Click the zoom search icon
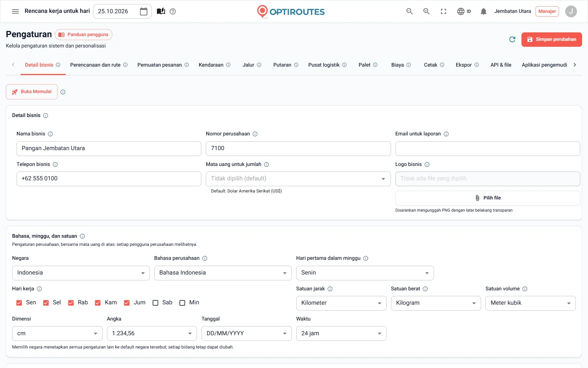The height and width of the screenshot is (368, 588). tap(426, 11)
